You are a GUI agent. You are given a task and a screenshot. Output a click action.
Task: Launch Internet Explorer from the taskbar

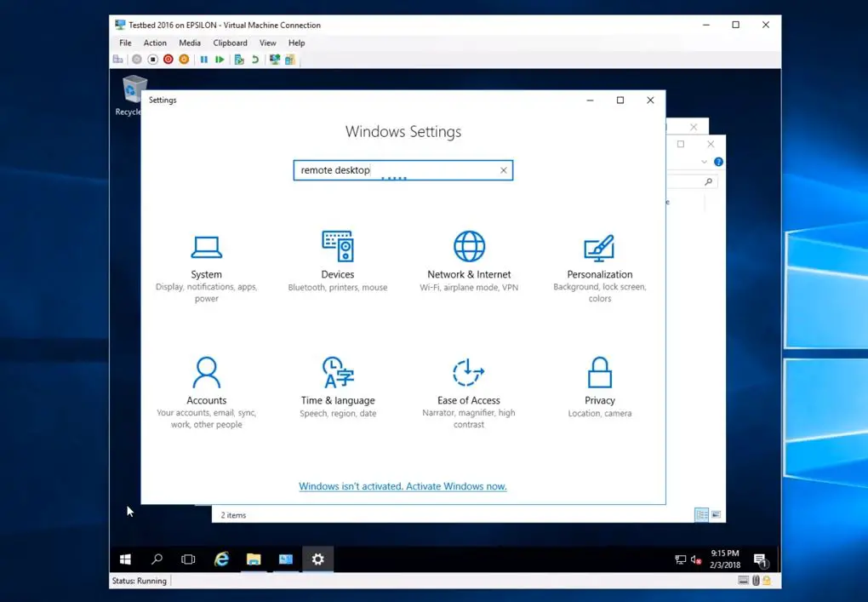[221, 559]
